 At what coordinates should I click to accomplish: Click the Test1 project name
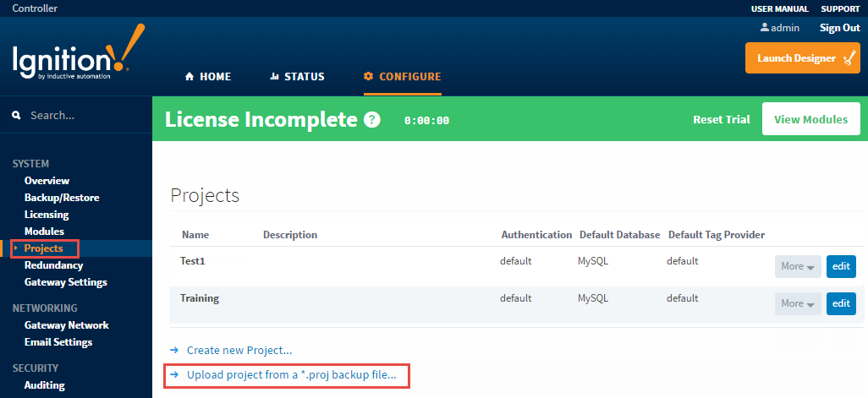193,261
